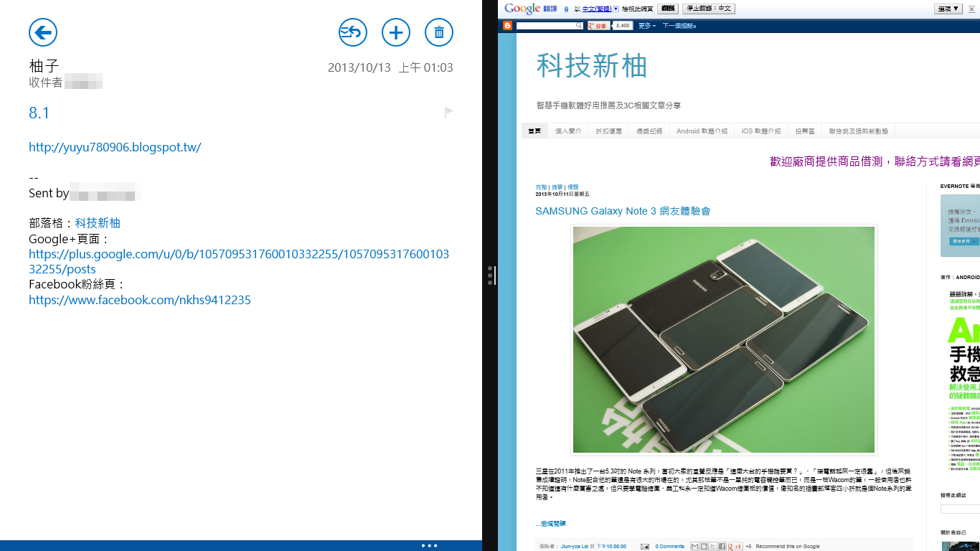
Task: Go to 下一個網誌 next blog
Action: (679, 26)
